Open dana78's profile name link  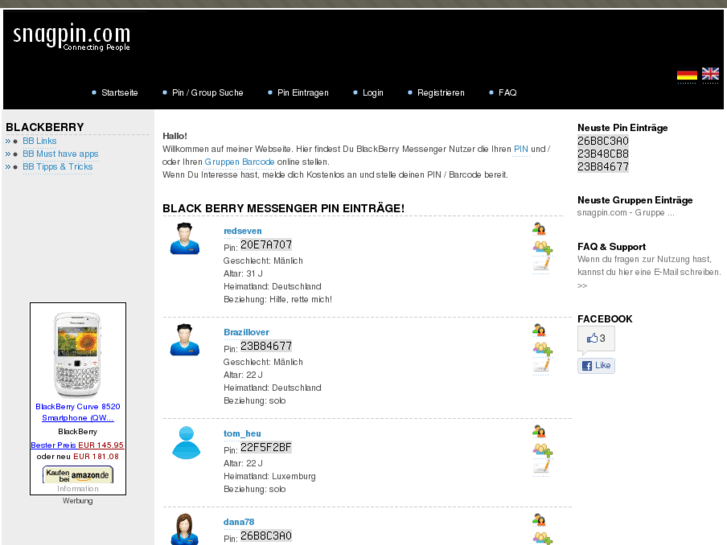tap(239, 522)
